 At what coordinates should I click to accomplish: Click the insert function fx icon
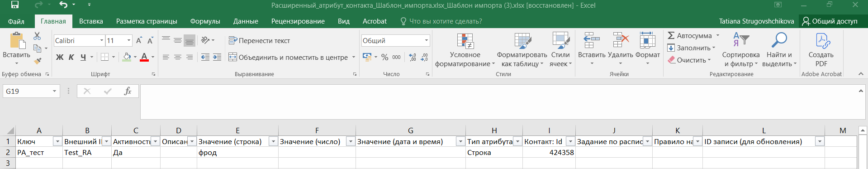click(128, 91)
